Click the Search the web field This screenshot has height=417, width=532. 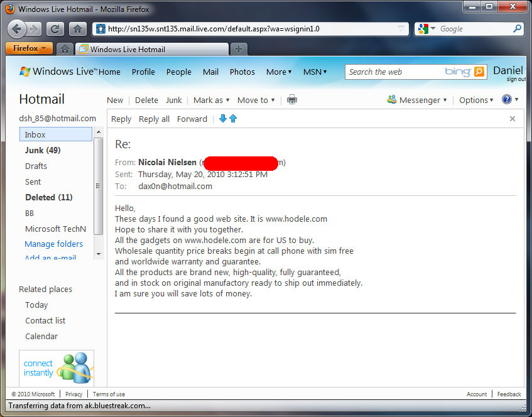[394, 72]
